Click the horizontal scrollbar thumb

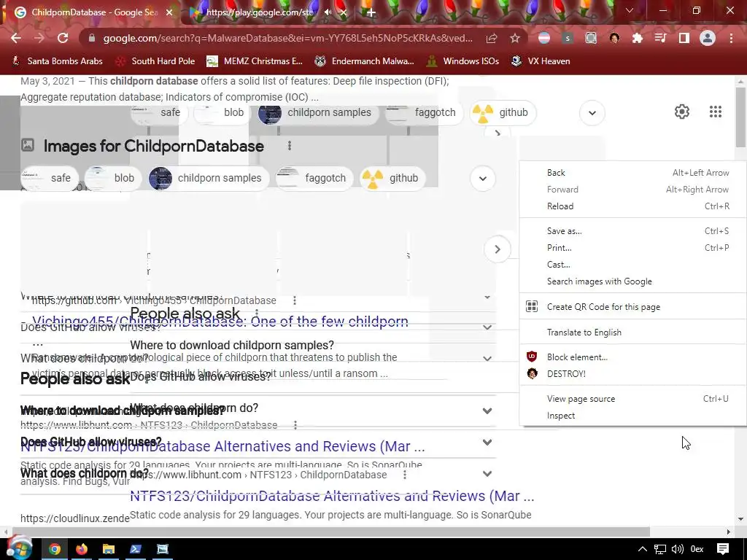[330, 532]
